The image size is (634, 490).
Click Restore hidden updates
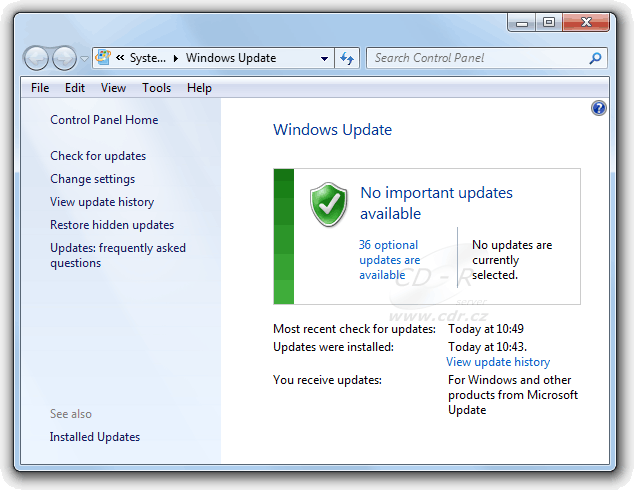[112, 225]
